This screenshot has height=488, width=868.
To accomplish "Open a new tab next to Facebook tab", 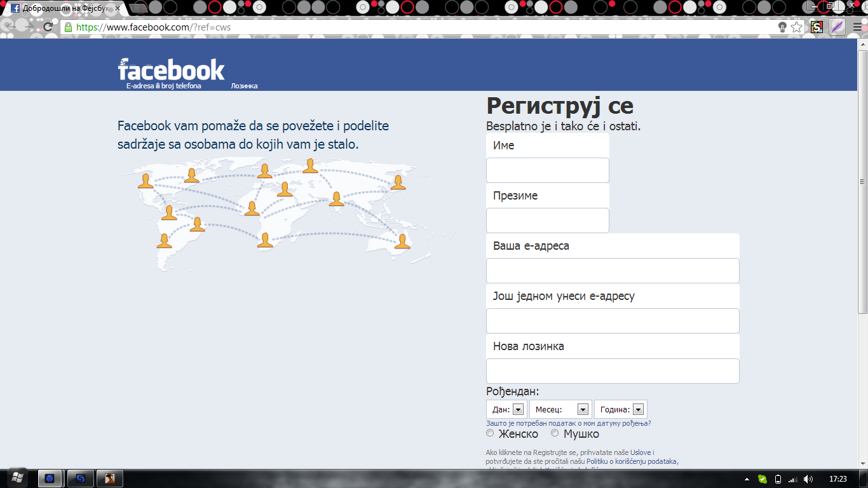I will tap(138, 8).
